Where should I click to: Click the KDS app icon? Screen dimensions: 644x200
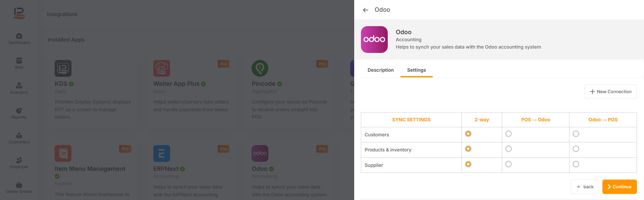pos(63,68)
